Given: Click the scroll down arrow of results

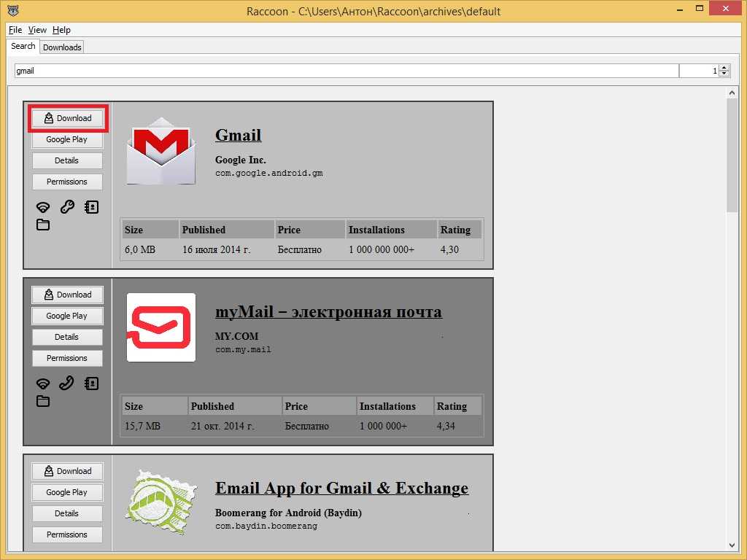Looking at the screenshot, I should pos(732,545).
